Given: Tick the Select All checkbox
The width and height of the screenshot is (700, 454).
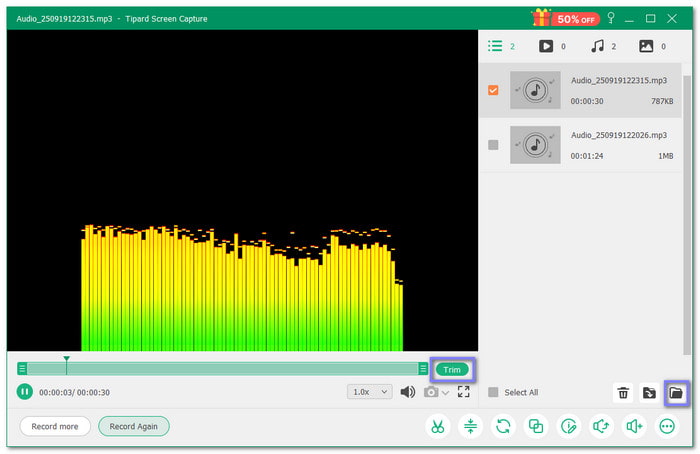Looking at the screenshot, I should click(x=493, y=393).
